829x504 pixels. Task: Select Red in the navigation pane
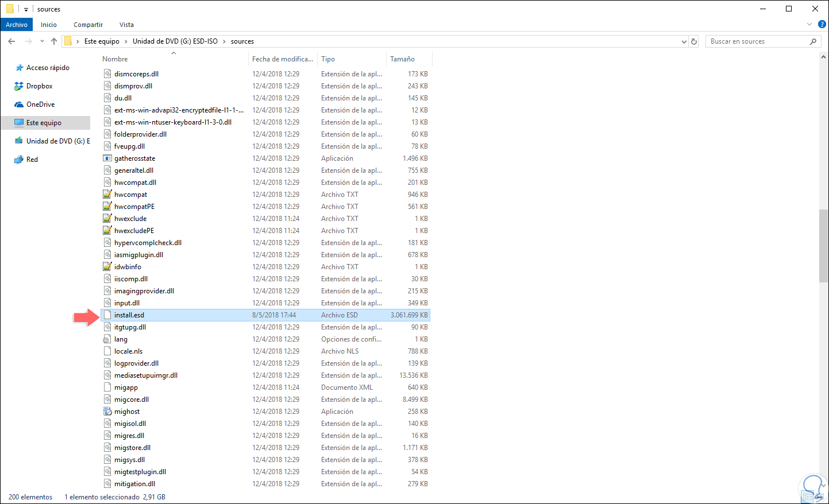(x=32, y=160)
